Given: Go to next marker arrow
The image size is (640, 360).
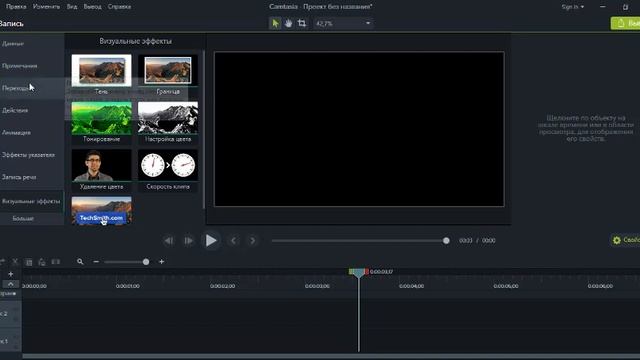Looking at the screenshot, I should click(x=253, y=241).
